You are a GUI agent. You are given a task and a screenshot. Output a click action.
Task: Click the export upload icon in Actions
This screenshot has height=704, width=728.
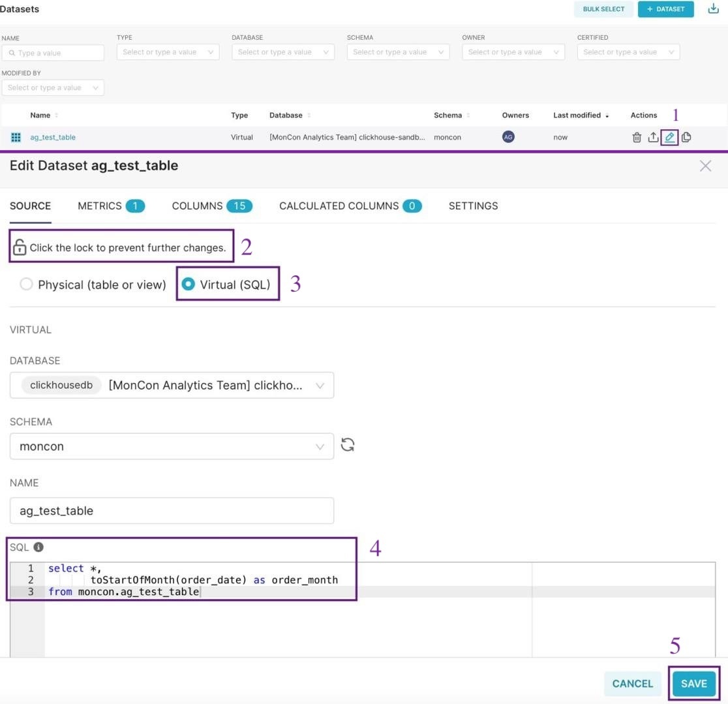[653, 137]
